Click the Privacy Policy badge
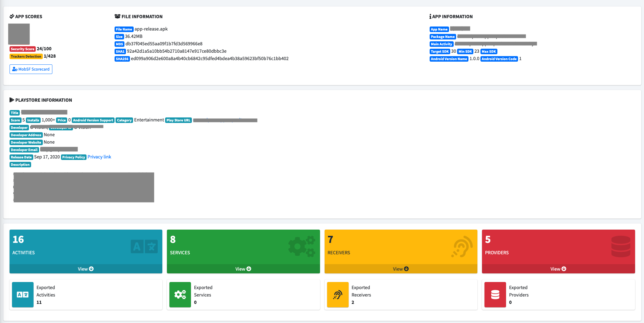644x323 pixels. (x=74, y=157)
